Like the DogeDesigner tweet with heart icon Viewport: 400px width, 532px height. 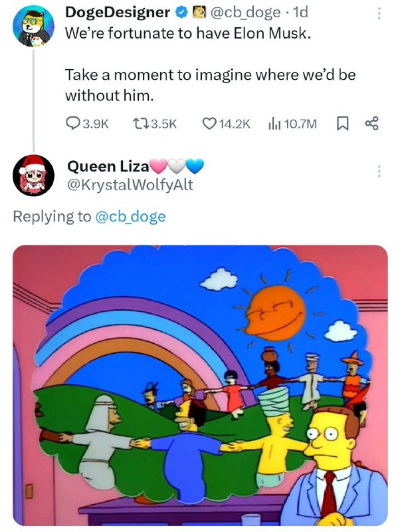209,124
